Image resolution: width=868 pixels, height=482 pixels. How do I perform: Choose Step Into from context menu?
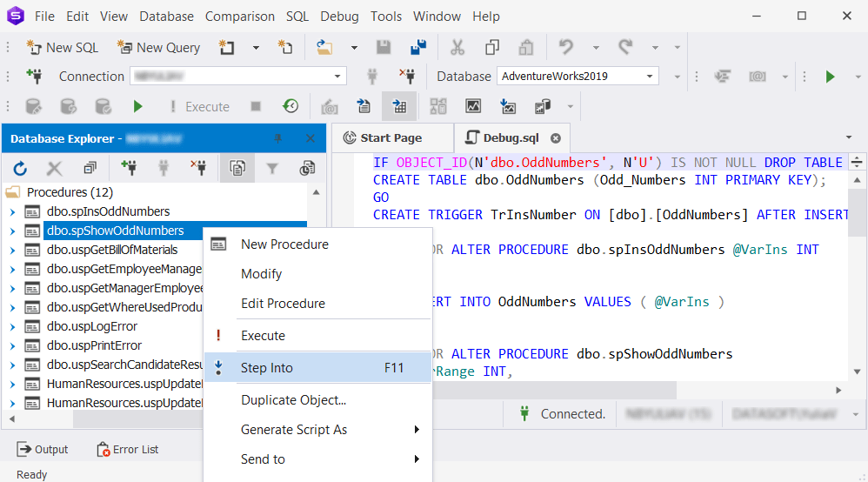tap(317, 368)
